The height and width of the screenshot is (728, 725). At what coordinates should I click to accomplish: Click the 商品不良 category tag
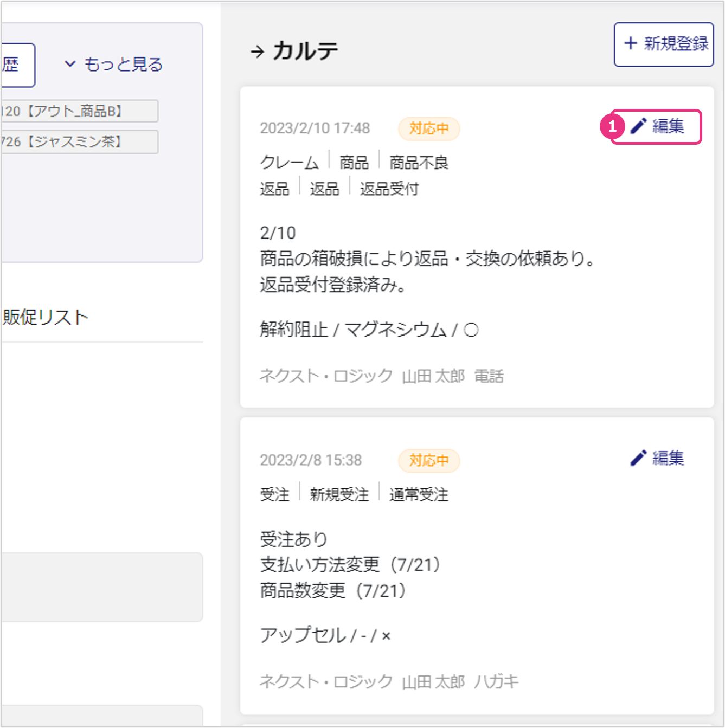[x=419, y=163]
